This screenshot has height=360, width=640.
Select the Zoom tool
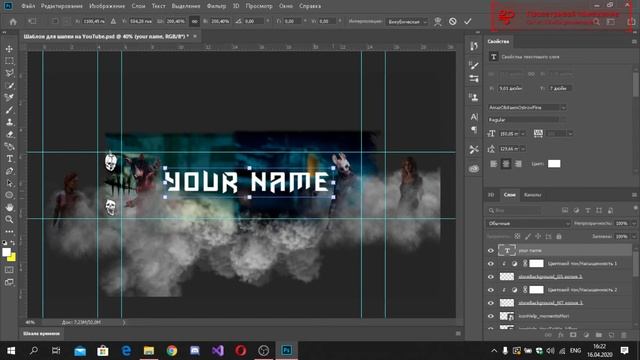[x=9, y=220]
